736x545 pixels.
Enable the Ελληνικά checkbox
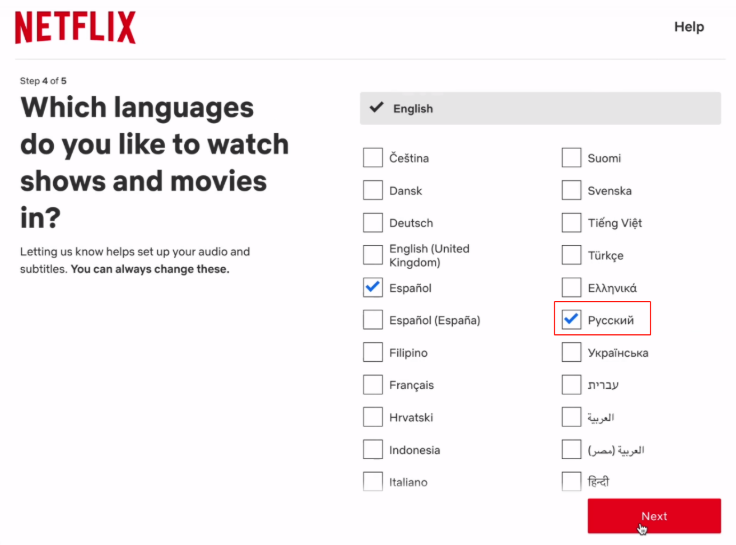(571, 287)
